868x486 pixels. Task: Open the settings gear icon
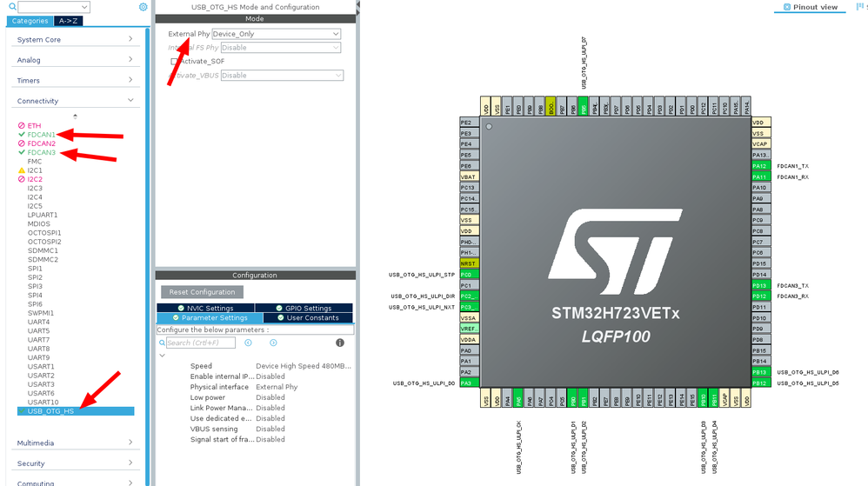143,7
